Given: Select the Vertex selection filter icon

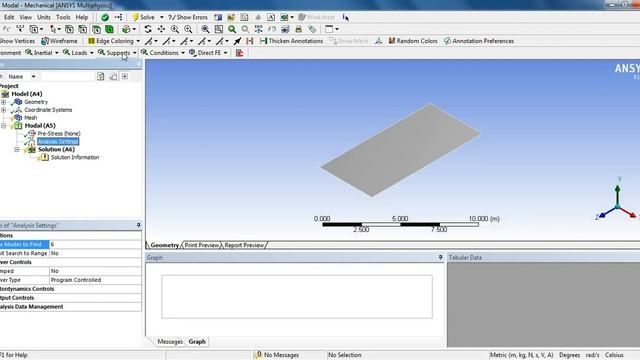Looking at the screenshot, I should pos(69,29).
